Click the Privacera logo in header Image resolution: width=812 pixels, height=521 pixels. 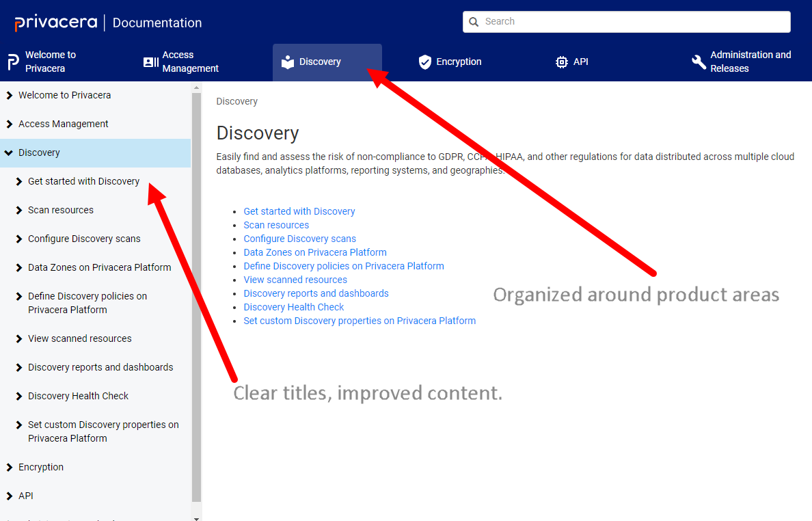point(56,23)
